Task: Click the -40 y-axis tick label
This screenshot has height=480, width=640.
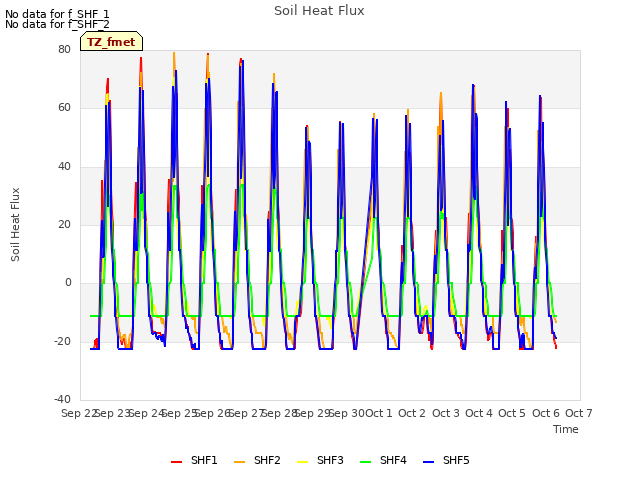Action: (62, 399)
